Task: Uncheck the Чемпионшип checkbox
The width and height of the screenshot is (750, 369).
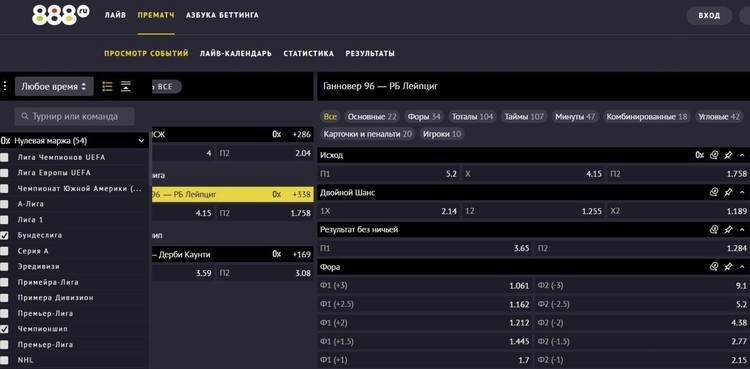Action: (x=4, y=329)
